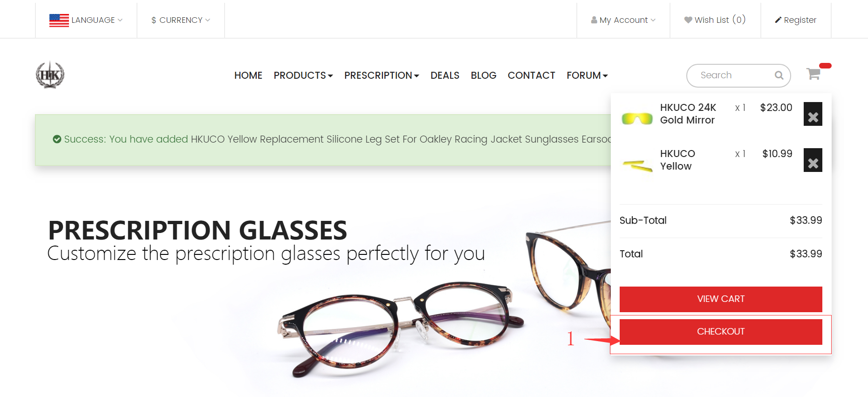The height and width of the screenshot is (397, 868).
Task: Click the Register pencil link
Action: (795, 20)
